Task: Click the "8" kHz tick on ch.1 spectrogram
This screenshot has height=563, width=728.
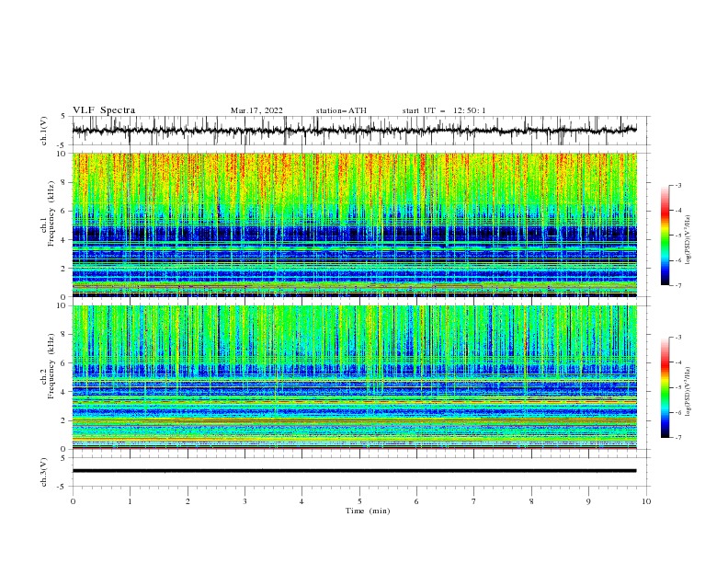Action: point(65,182)
